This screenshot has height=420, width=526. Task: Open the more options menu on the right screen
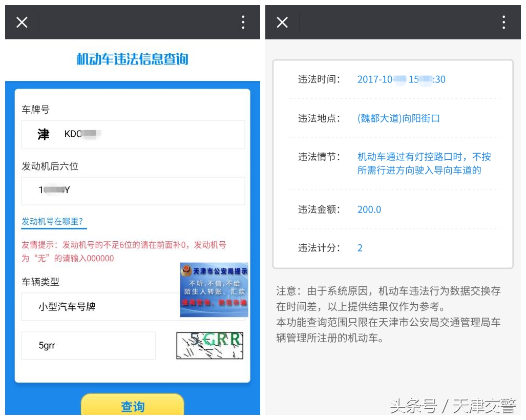tap(504, 22)
